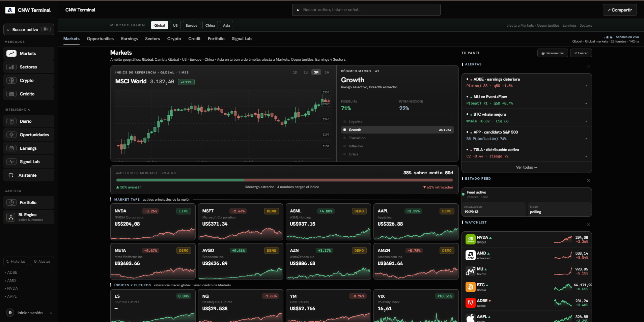Switch market scope to China
The height and width of the screenshot is (322, 644).
[210, 25]
